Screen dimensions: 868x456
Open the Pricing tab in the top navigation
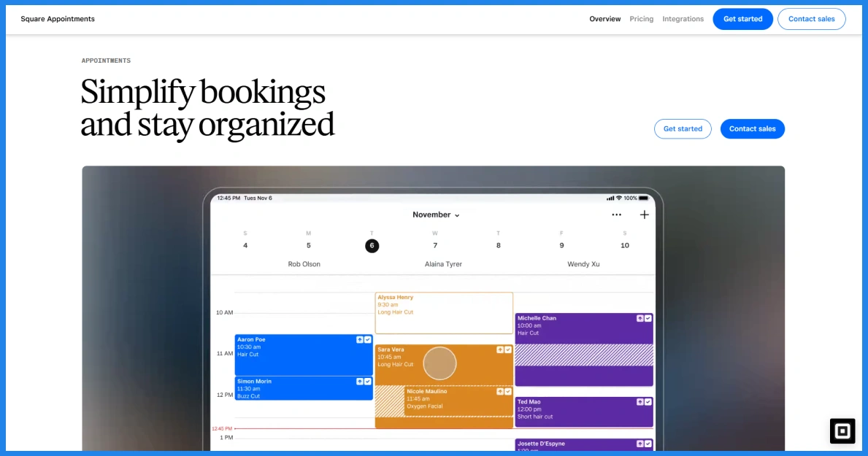(642, 19)
